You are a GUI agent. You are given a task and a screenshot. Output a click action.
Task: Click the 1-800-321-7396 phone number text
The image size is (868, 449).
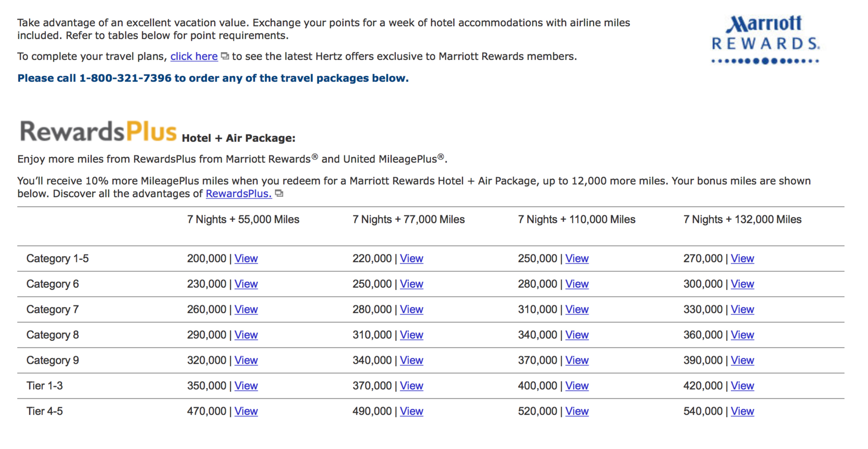point(125,78)
